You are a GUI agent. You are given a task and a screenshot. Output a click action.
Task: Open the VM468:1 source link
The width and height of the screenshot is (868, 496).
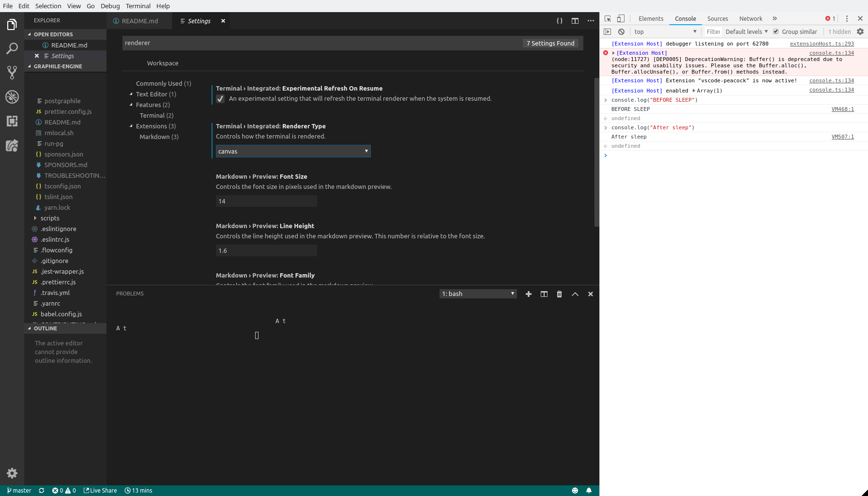coord(843,109)
